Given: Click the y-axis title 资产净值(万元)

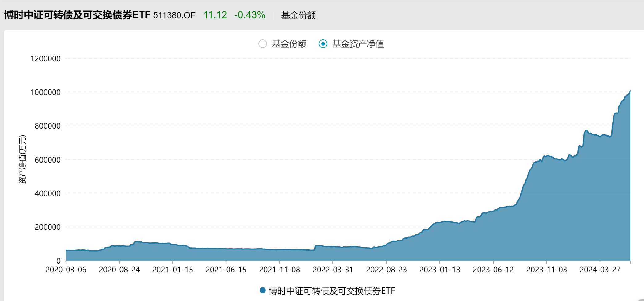Looking at the screenshot, I should [22, 159].
